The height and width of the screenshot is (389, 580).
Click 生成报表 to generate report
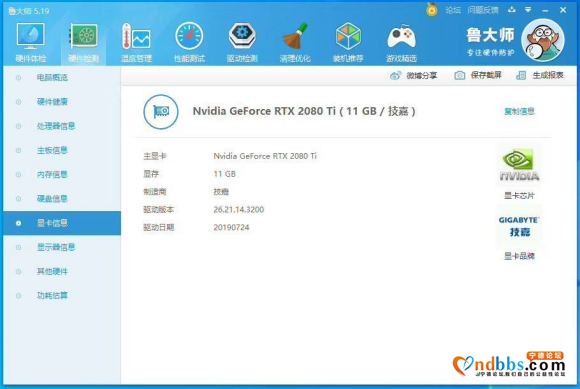[540, 75]
